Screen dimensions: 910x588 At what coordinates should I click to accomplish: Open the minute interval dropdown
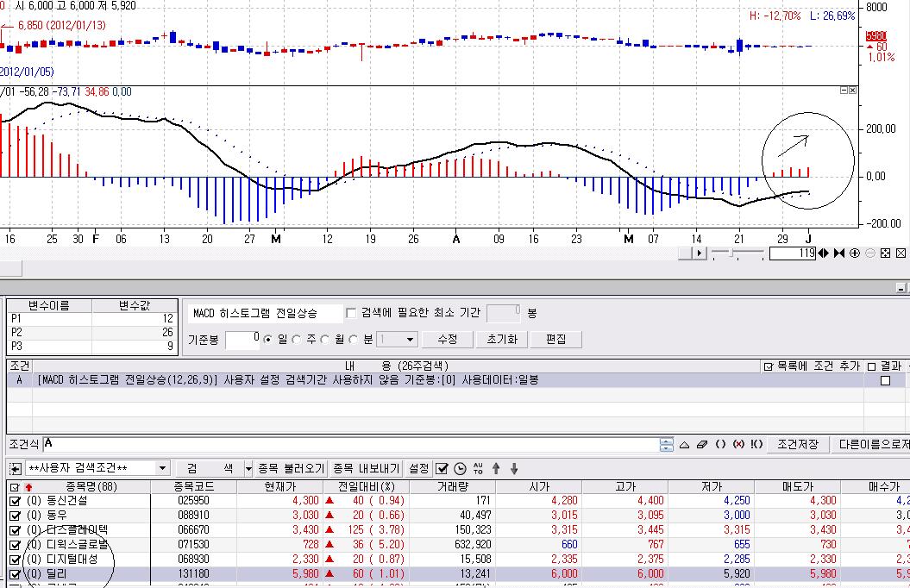pyautogui.click(x=410, y=339)
